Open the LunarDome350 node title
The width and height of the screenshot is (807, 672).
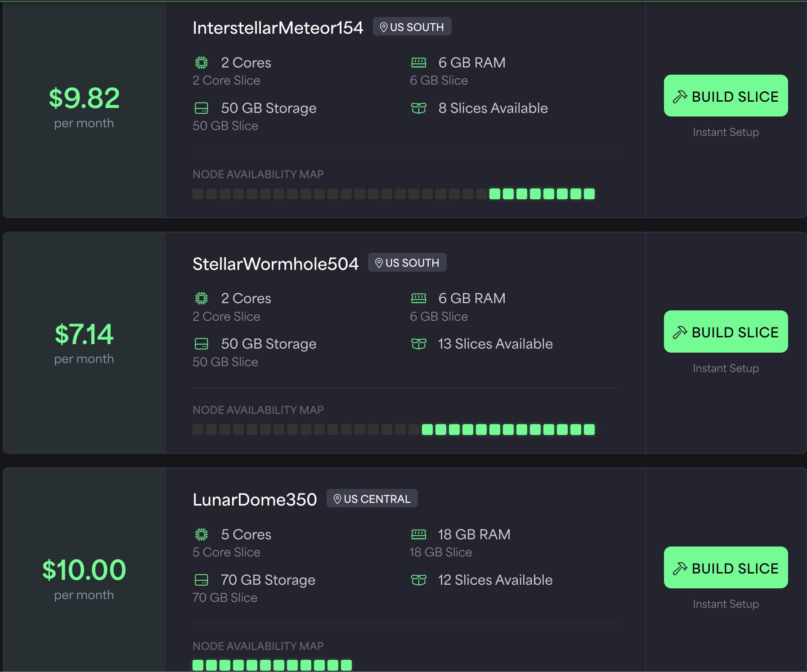255,500
